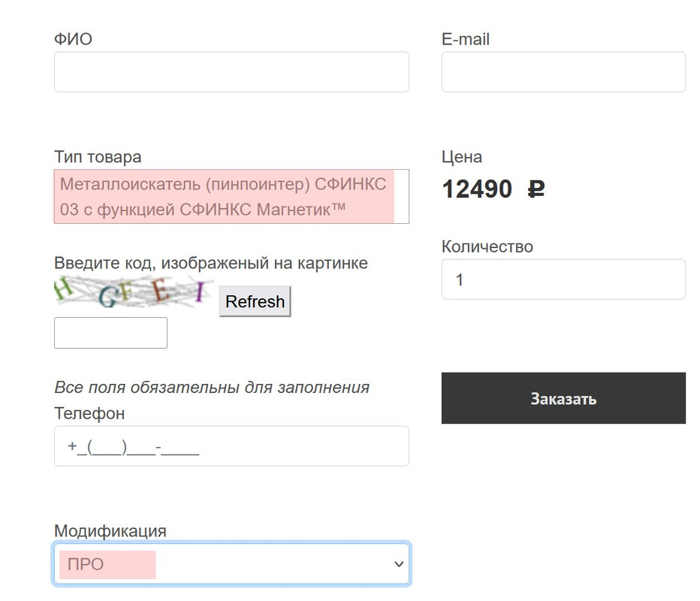Click the ruble currency symbol

tap(536, 189)
